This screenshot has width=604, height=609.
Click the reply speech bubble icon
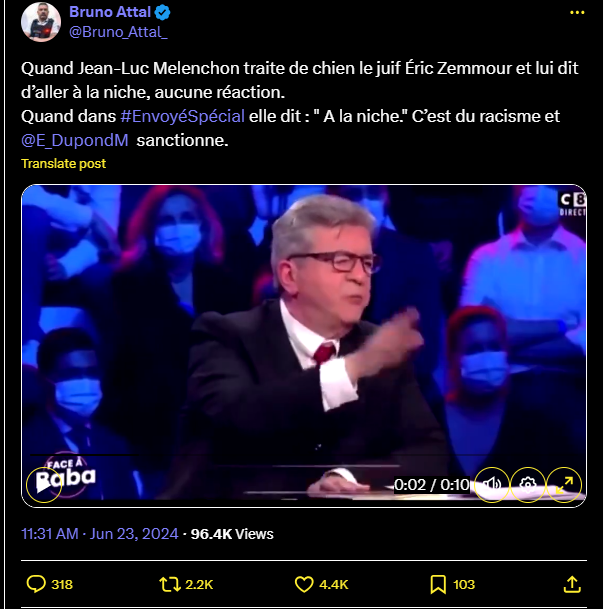(x=36, y=584)
